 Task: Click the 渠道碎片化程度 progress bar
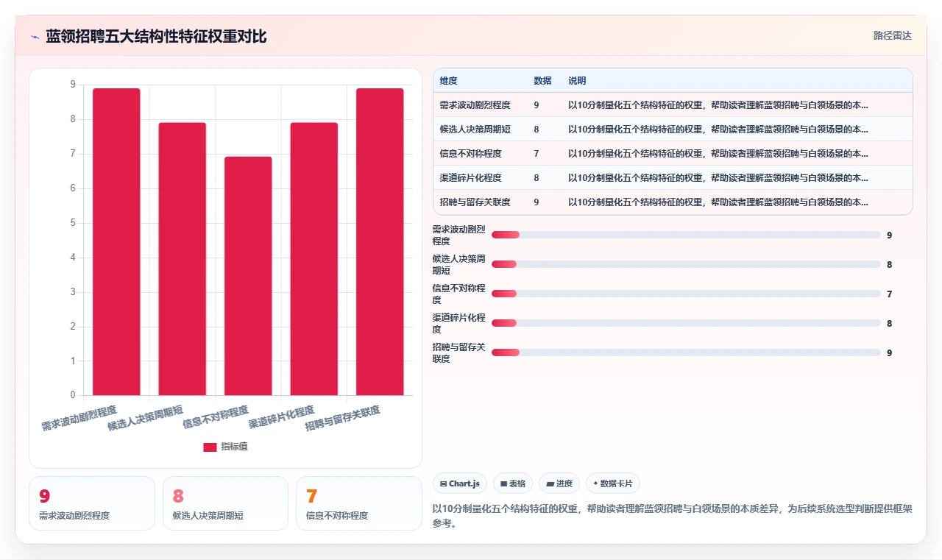[686, 323]
